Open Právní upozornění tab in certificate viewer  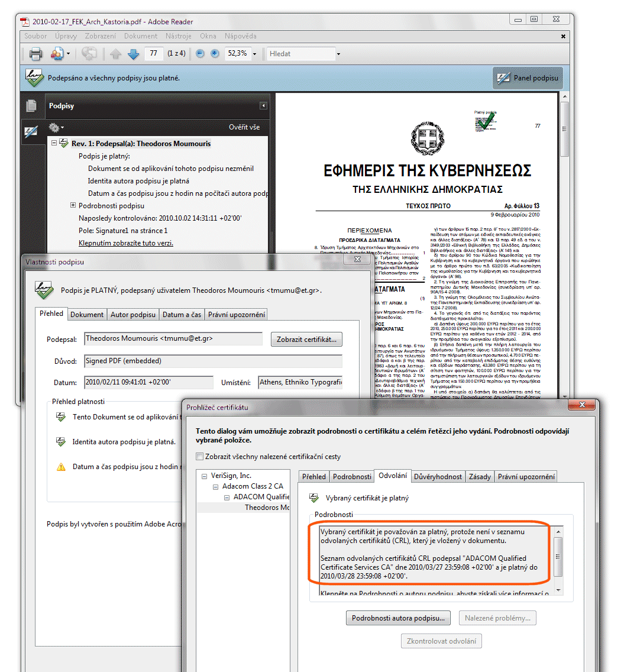click(526, 477)
